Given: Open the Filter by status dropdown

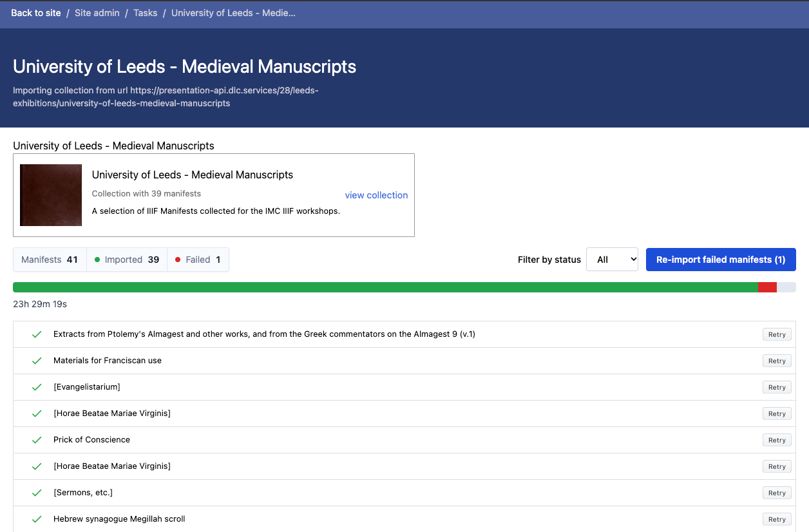Looking at the screenshot, I should tap(612, 260).
